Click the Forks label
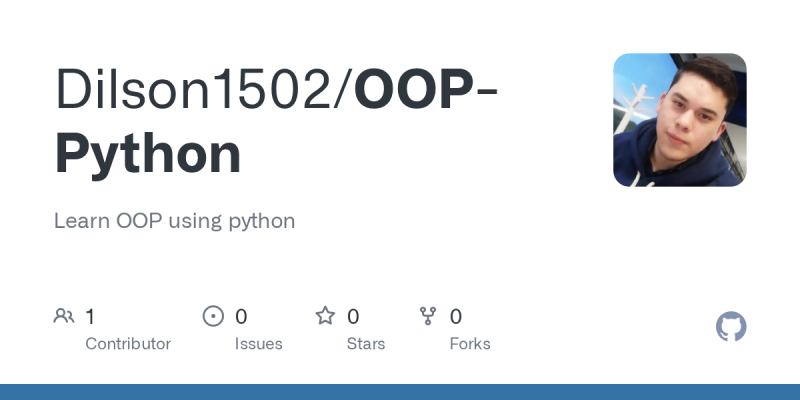The width and height of the screenshot is (800, 400). (470, 344)
